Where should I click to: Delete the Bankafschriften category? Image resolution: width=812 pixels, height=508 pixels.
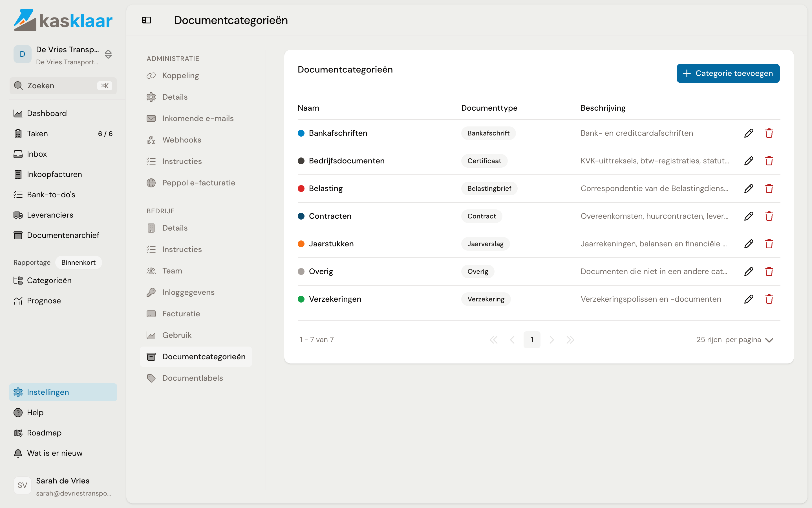(769, 133)
